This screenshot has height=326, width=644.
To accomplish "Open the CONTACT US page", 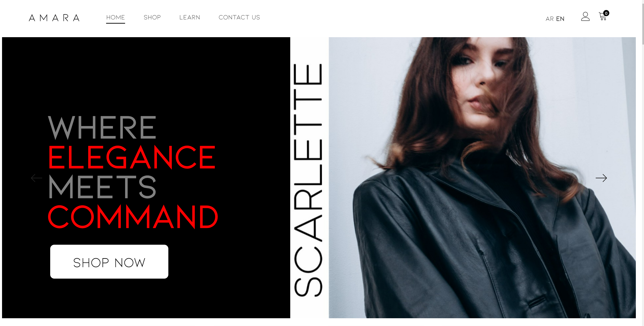I will (239, 18).
